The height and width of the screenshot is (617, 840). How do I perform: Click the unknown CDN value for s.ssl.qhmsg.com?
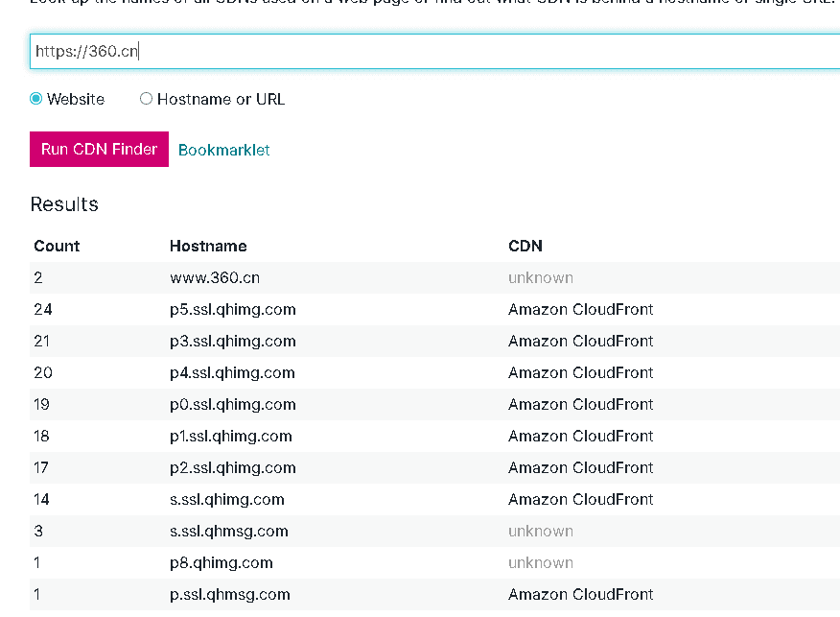541,531
